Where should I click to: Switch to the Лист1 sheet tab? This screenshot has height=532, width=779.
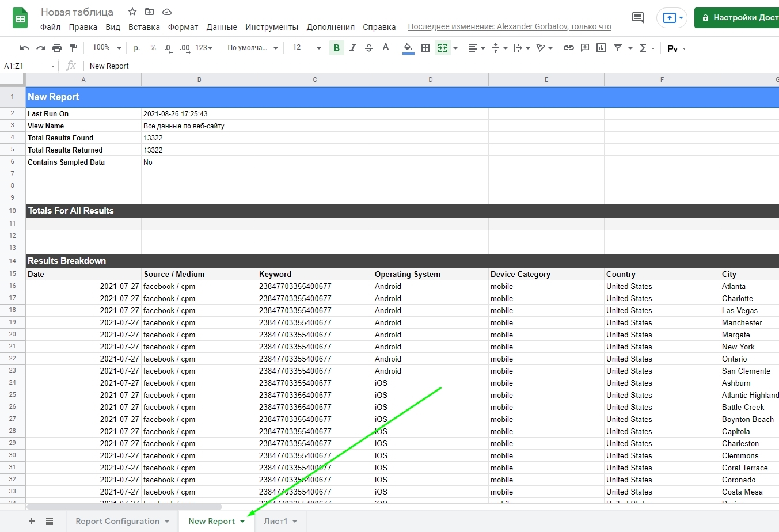click(275, 521)
